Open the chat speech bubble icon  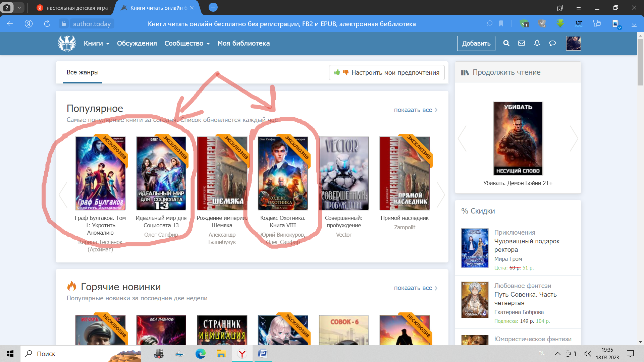point(552,43)
